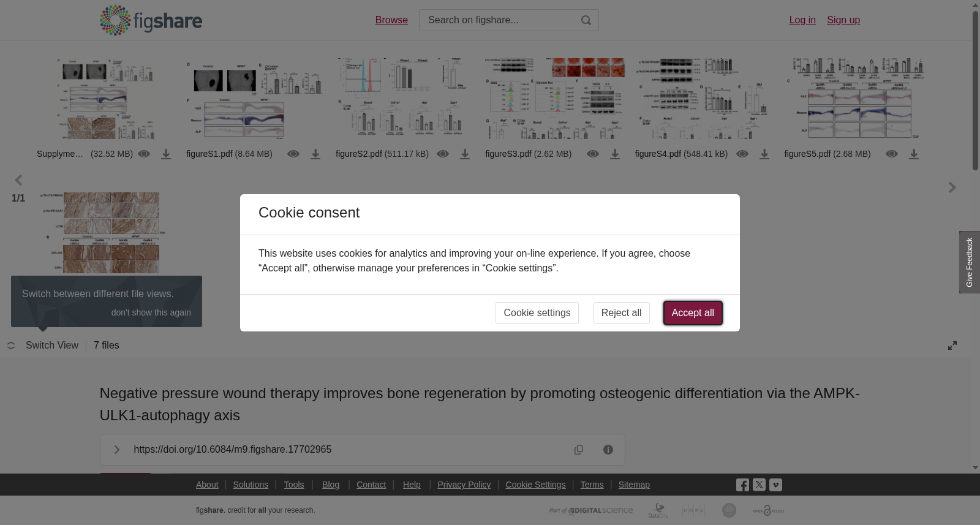The image size is (980, 525).
Task: Click the DOI URL text
Action: pyautogui.click(x=233, y=450)
